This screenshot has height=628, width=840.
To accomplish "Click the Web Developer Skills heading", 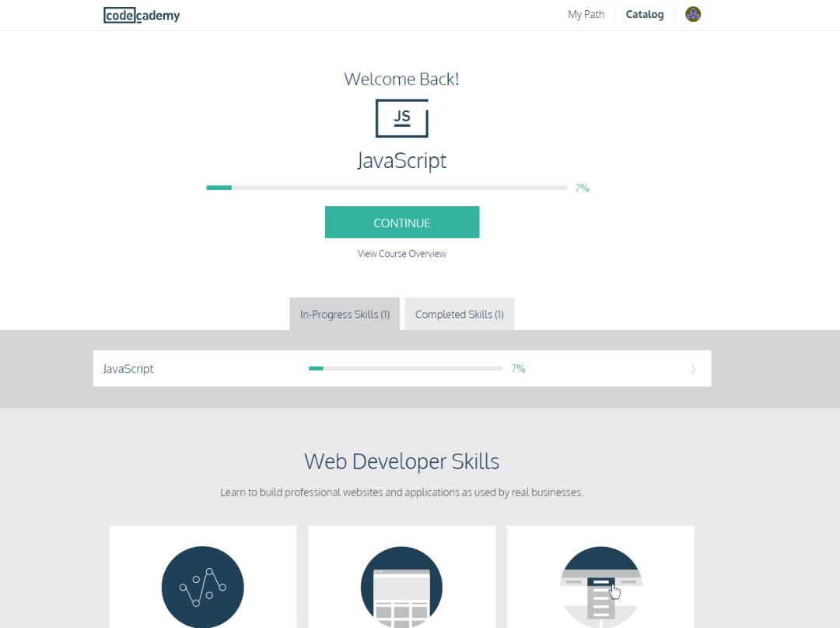I will (402, 461).
